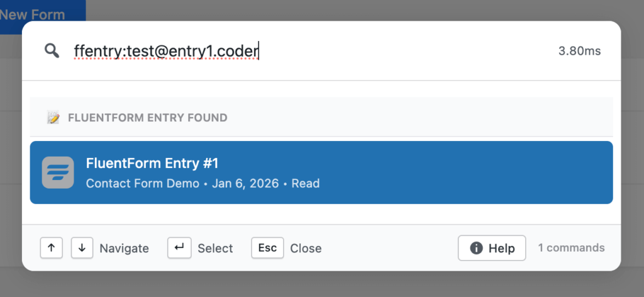This screenshot has height=297, width=644.
Task: Click the Close hint label
Action: [x=306, y=249]
